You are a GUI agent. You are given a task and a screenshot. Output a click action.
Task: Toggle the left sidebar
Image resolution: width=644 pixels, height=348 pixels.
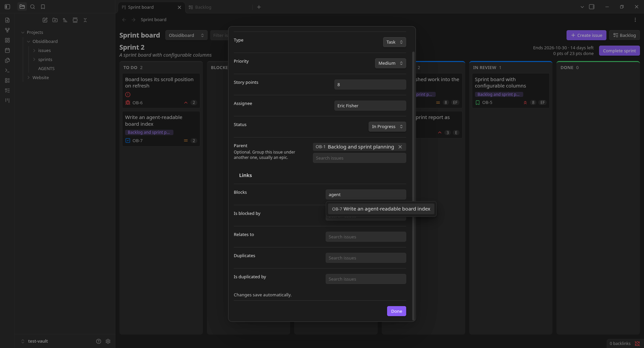pos(7,7)
